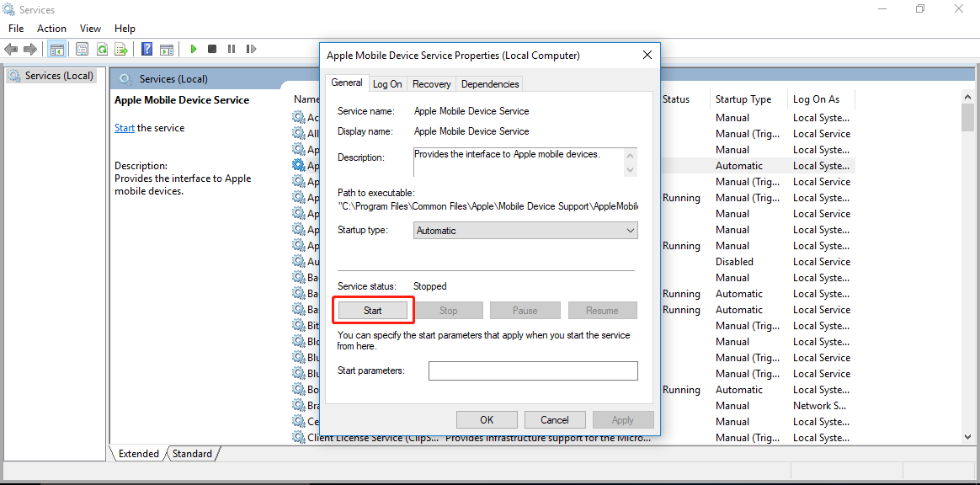Click the greyed-out Pause button in the dialog
The width and height of the screenshot is (980, 485).
tap(525, 310)
